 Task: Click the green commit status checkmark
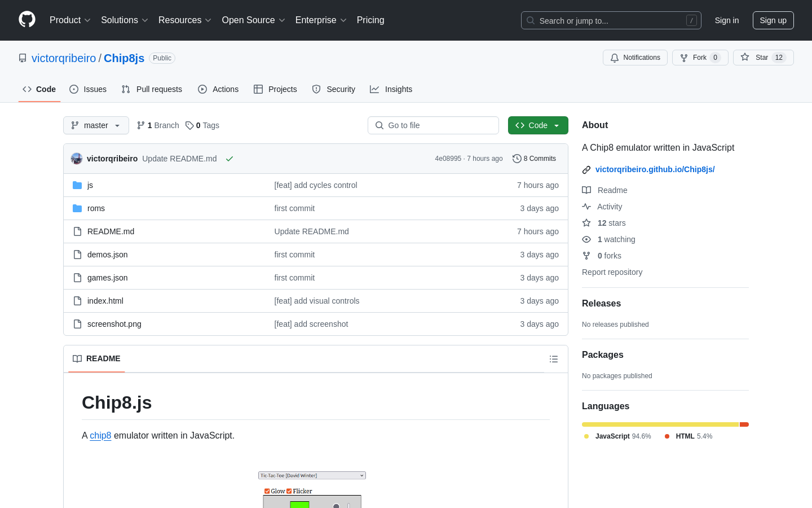click(x=230, y=159)
